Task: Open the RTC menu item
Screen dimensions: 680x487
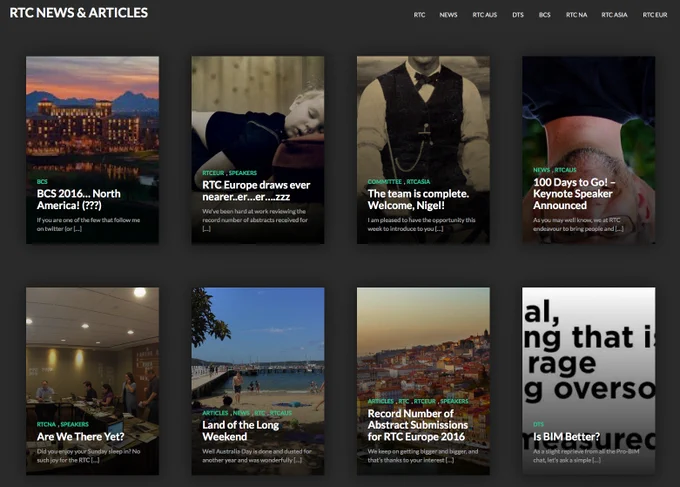Action: [419, 15]
